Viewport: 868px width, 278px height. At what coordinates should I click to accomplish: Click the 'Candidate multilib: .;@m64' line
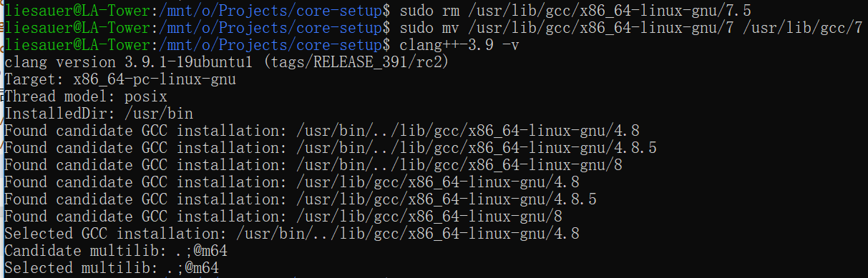point(116,251)
